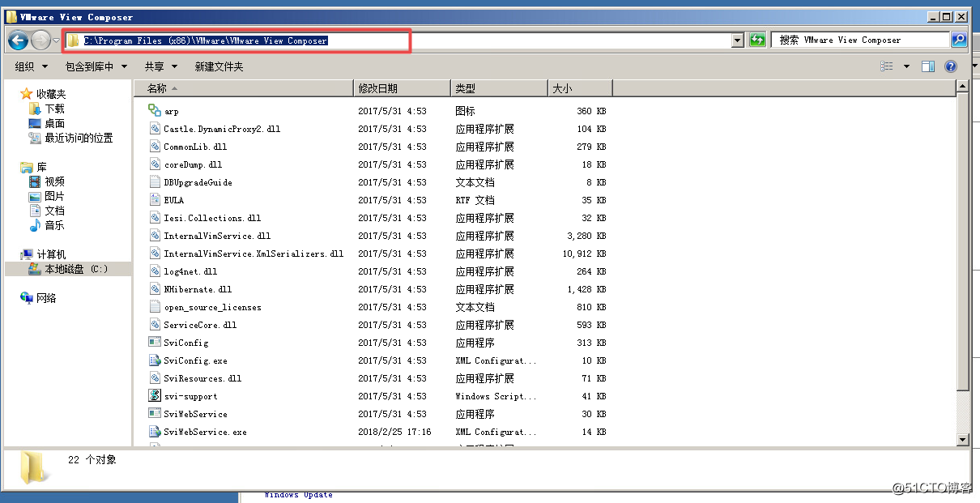This screenshot has width=980, height=503.
Task: Click the change view icon
Action: (x=887, y=66)
